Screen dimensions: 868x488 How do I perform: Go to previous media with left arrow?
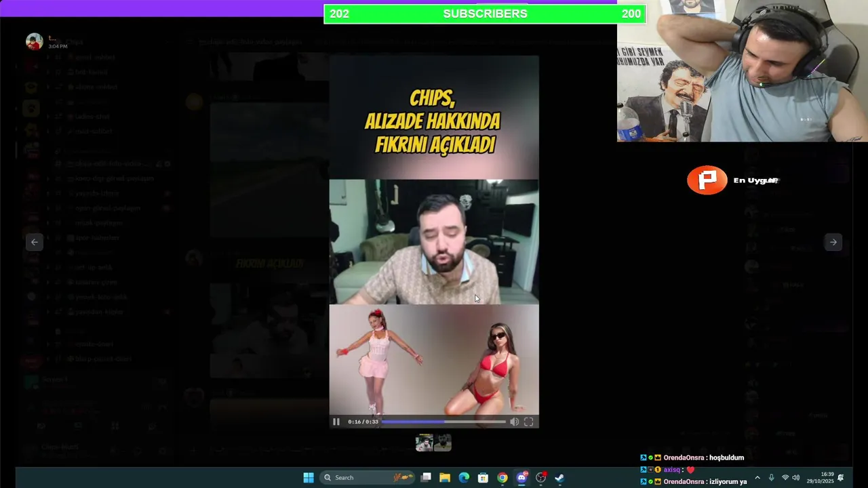click(x=35, y=242)
